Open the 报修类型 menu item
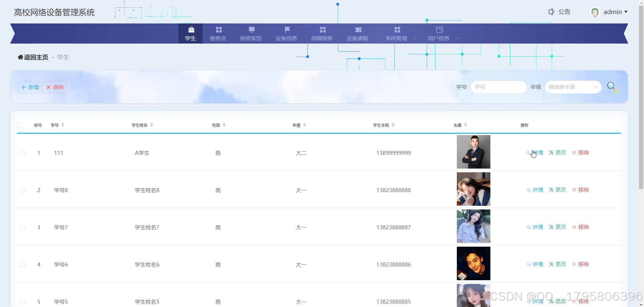The width and height of the screenshot is (644, 307). click(251, 34)
